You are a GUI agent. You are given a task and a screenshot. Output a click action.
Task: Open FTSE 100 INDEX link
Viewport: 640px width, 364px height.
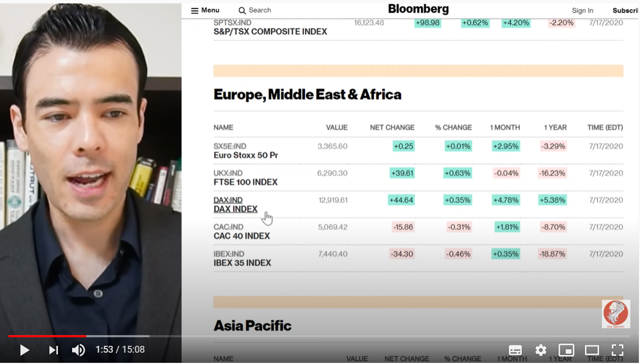tap(245, 182)
